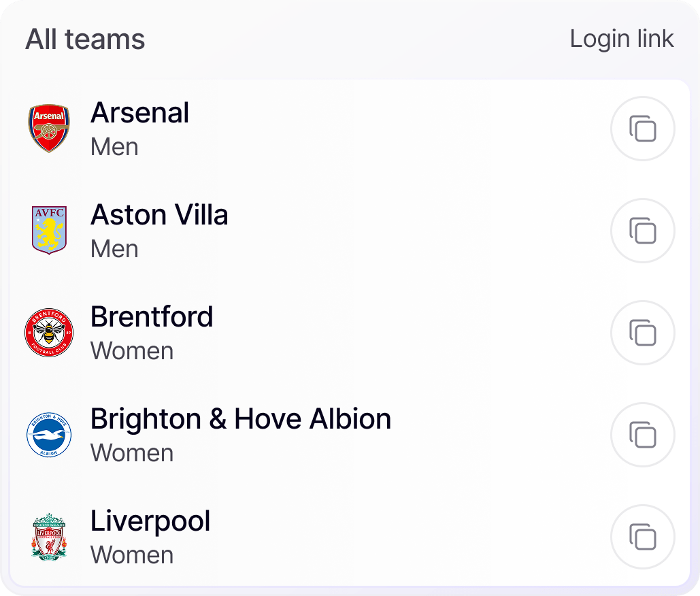
Task: Copy Aston Villa login link
Action: tap(643, 231)
